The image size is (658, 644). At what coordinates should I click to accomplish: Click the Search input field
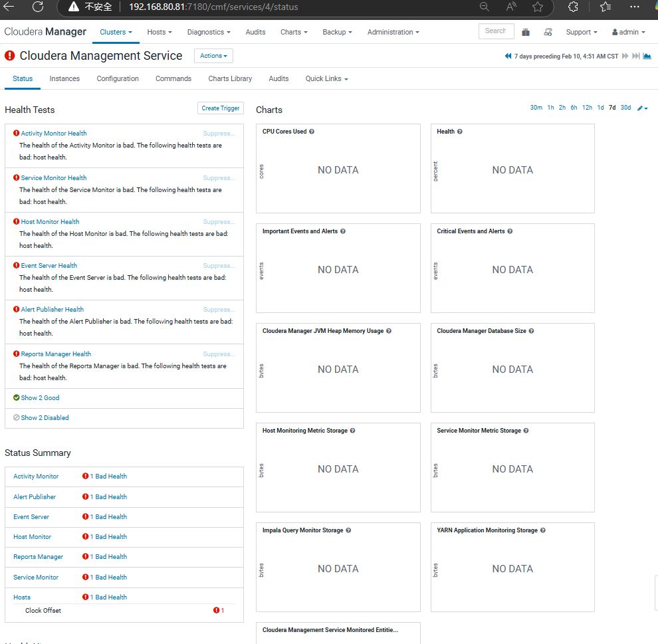[x=496, y=31]
